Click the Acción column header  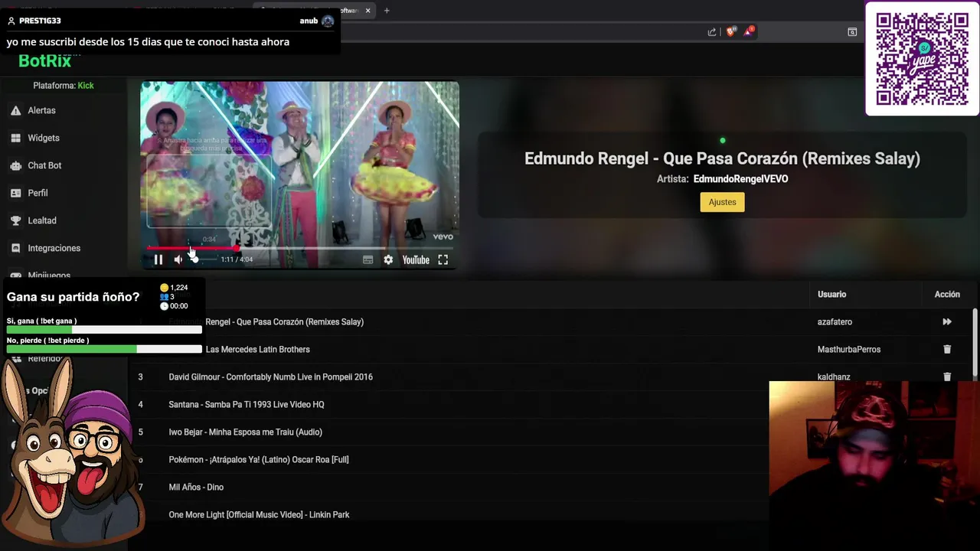tap(947, 294)
